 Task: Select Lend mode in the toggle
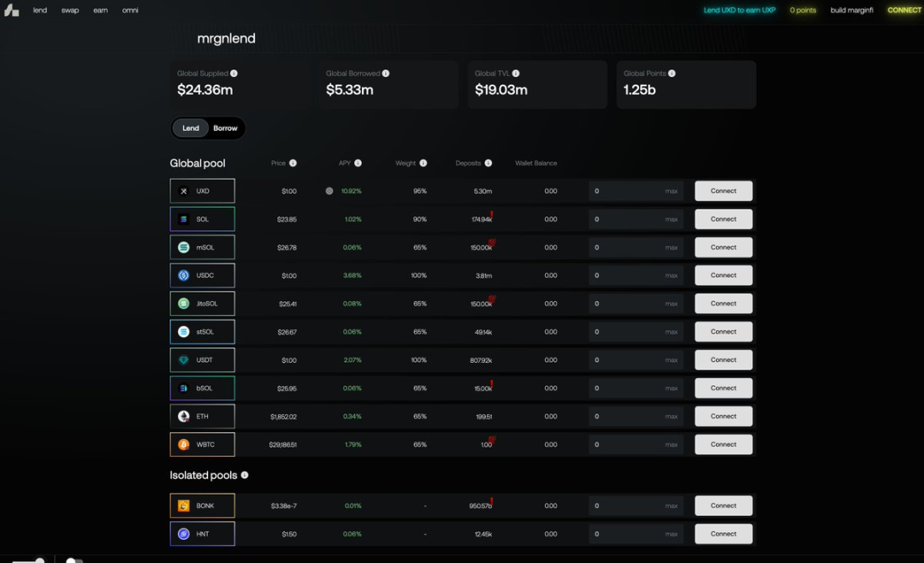[x=191, y=128]
